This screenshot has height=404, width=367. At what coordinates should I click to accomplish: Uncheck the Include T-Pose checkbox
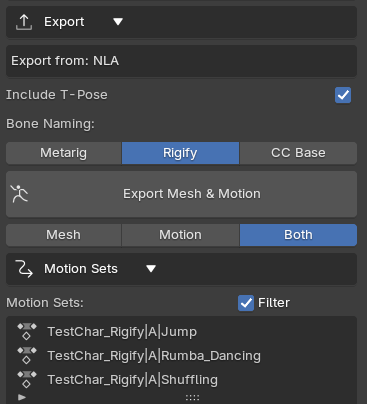[x=343, y=95]
